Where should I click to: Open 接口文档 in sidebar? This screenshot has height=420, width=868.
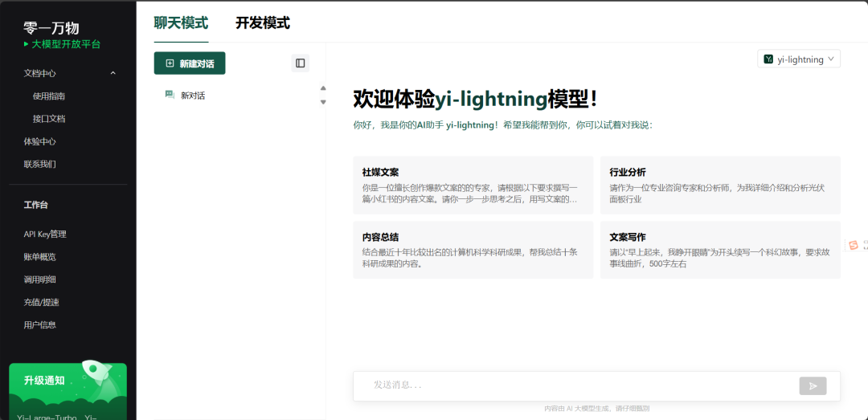click(49, 118)
